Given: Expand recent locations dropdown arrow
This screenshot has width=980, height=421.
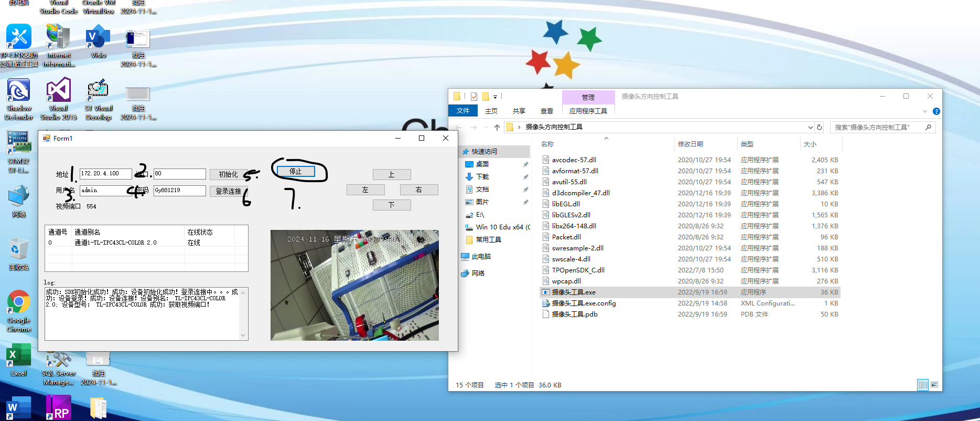Looking at the screenshot, I should [486, 128].
